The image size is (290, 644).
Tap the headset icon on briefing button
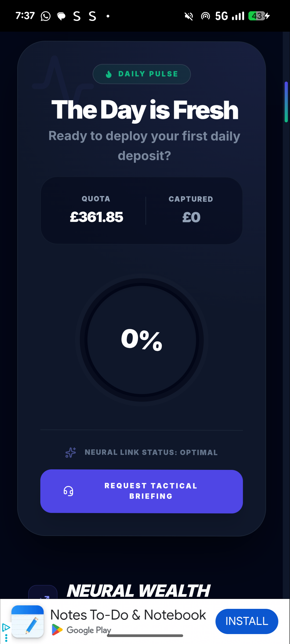(68, 491)
